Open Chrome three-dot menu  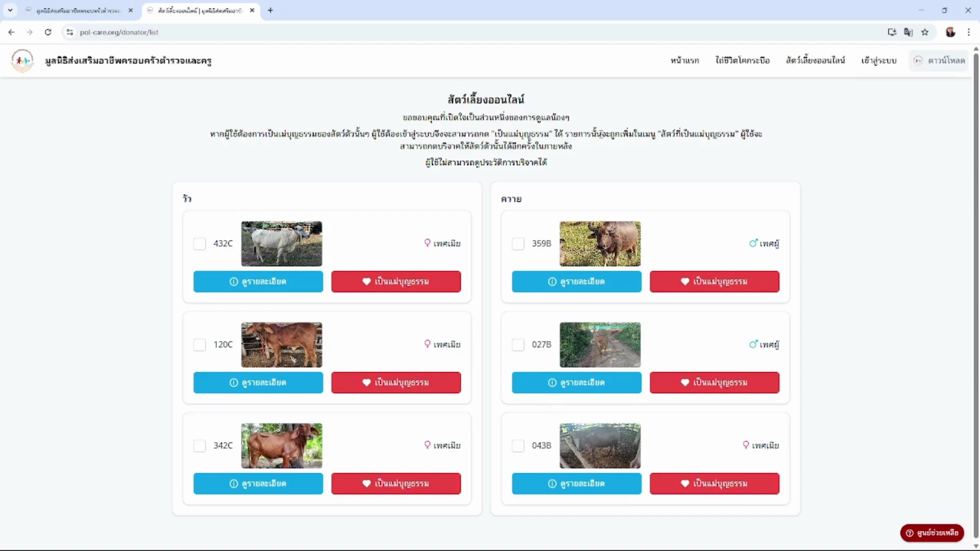969,32
